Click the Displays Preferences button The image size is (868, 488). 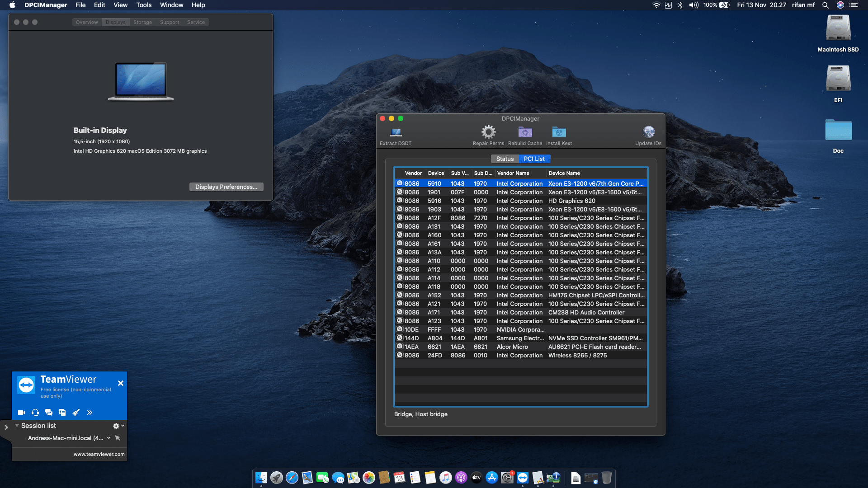tap(226, 187)
